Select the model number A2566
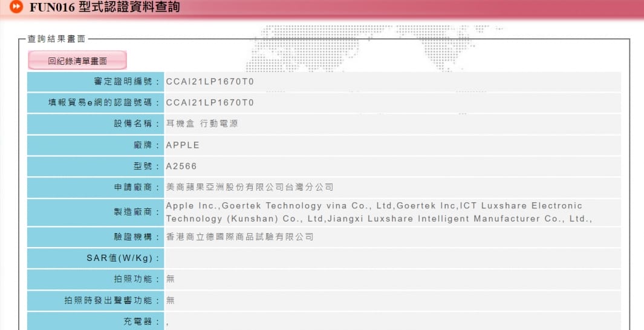644x330 pixels. (x=181, y=167)
